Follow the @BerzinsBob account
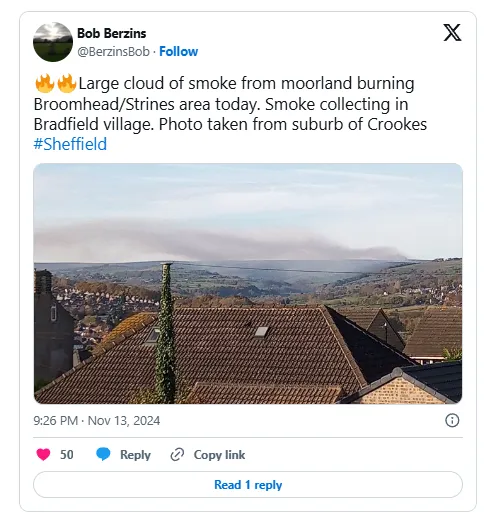The width and height of the screenshot is (500, 513). click(178, 52)
